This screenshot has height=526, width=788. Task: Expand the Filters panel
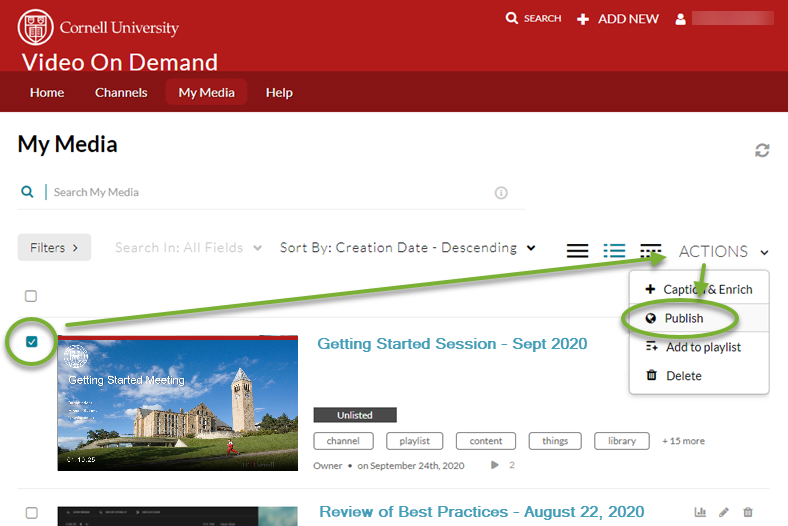click(x=54, y=247)
